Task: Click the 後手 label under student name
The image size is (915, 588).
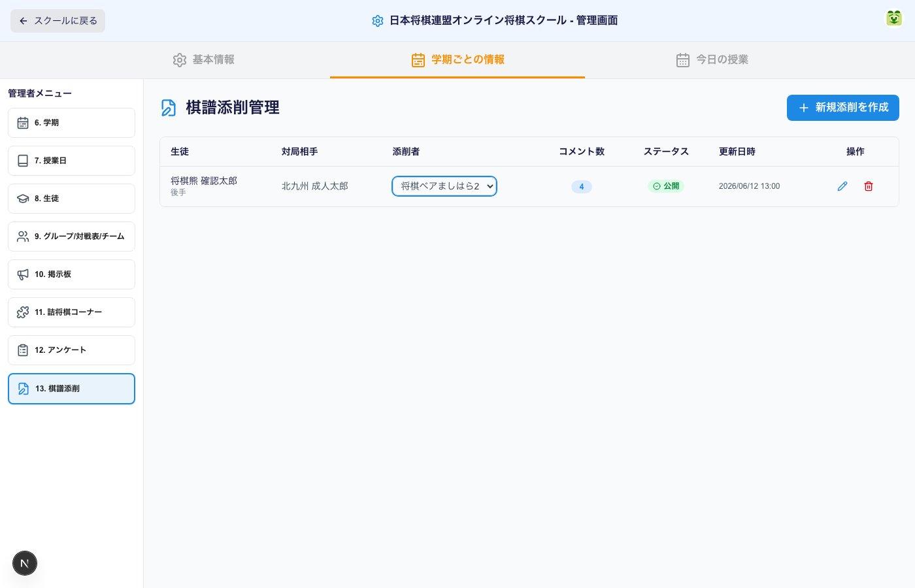Action: [x=178, y=193]
